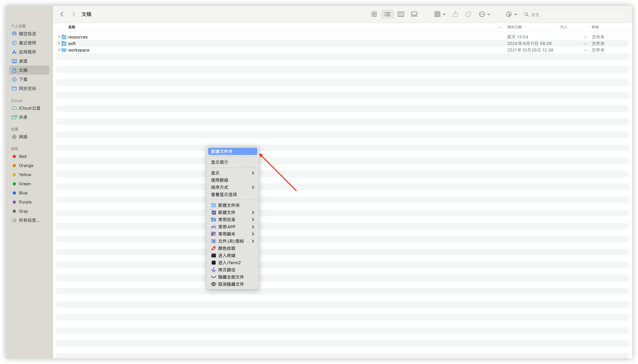
Task: Click Hide all files menu entry
Action: pos(231,277)
